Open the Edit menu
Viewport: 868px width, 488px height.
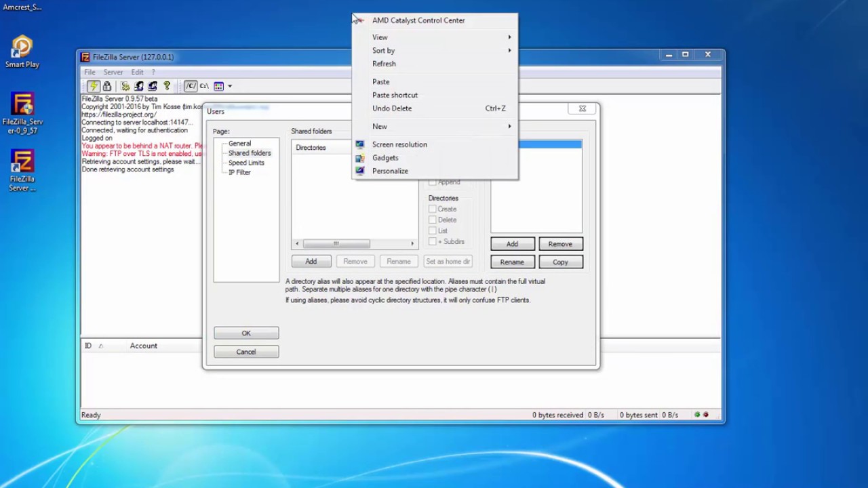138,72
